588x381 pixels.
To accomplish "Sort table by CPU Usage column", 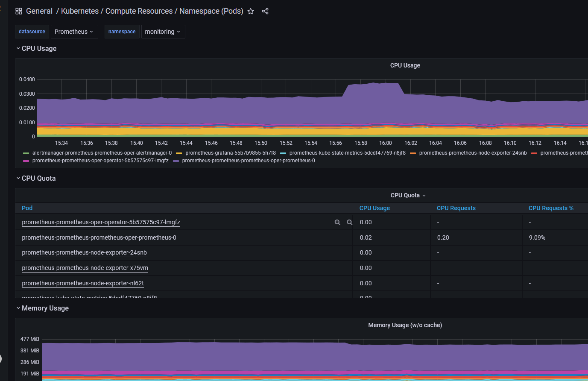I will coord(374,208).
